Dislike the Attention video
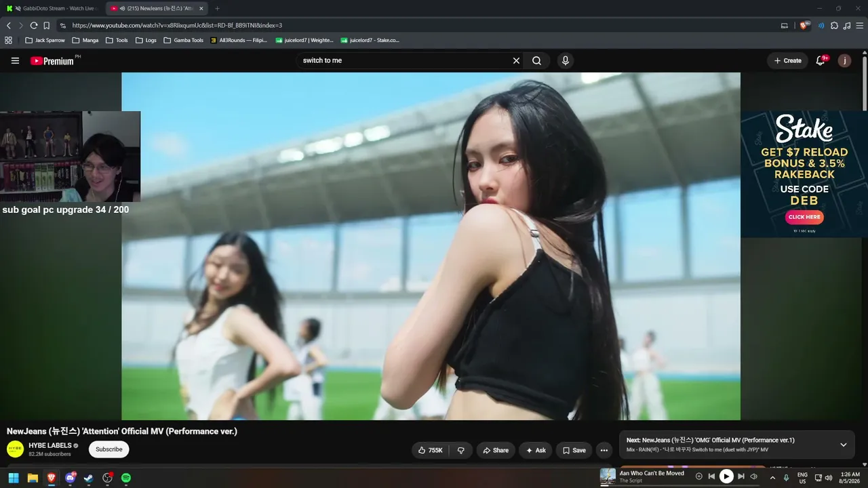This screenshot has width=868, height=488. (460, 450)
